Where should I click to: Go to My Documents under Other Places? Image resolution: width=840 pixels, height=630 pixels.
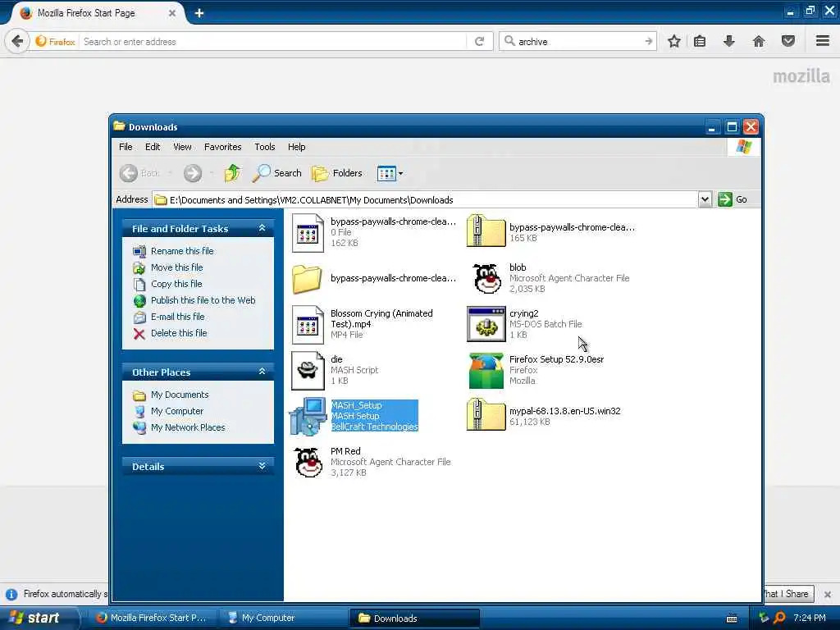point(180,395)
